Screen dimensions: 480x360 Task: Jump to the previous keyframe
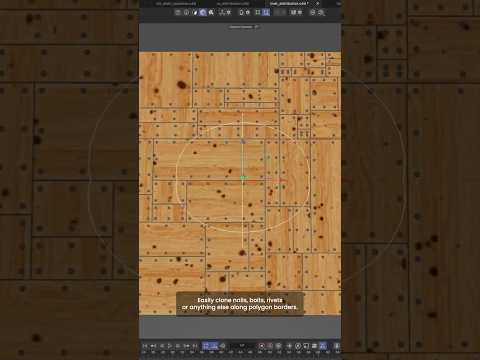(153, 346)
